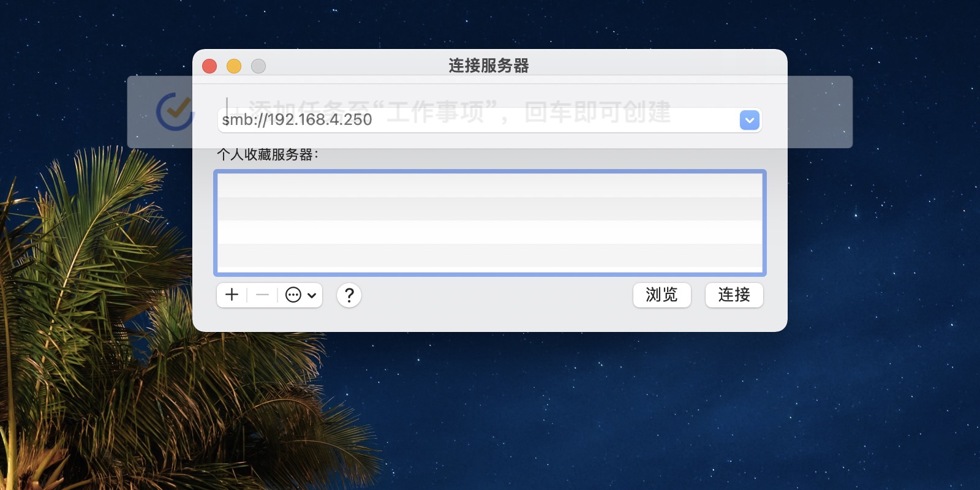Click the 浏览 button
The height and width of the screenshot is (490, 980).
[661, 295]
